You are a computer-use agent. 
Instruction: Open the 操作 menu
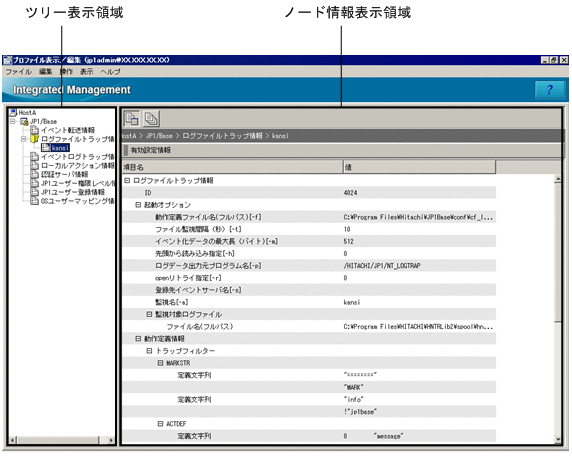(x=66, y=72)
